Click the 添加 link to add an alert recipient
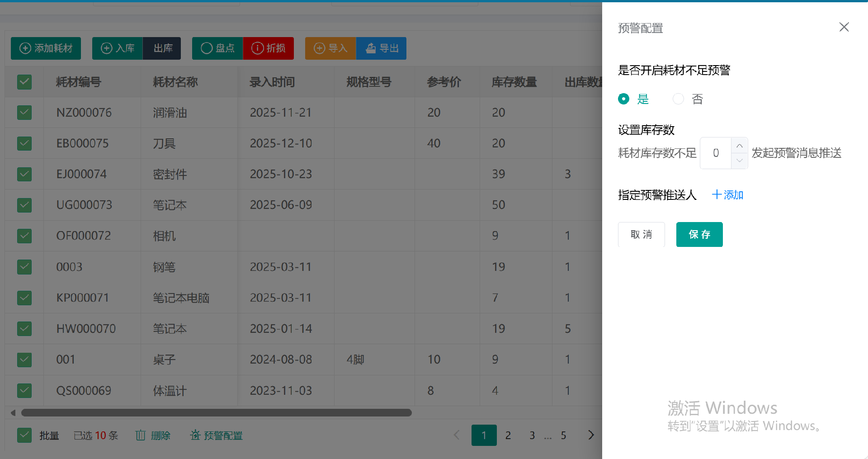This screenshot has width=868, height=459. [x=727, y=194]
